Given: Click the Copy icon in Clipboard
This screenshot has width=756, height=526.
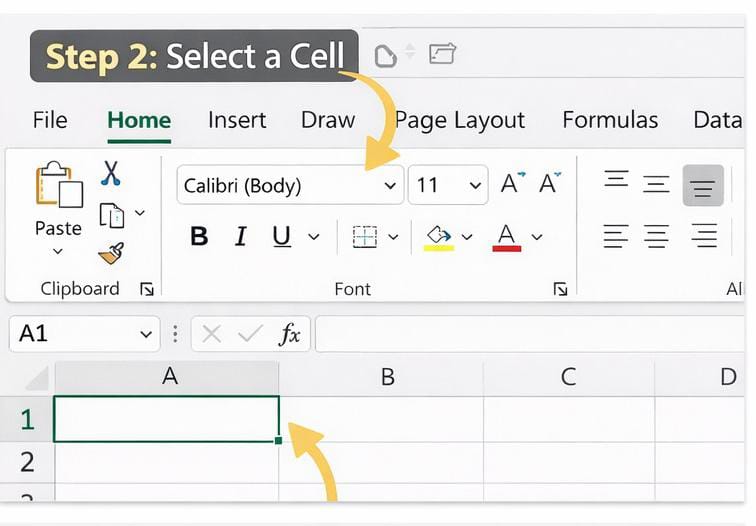Looking at the screenshot, I should tap(111, 215).
